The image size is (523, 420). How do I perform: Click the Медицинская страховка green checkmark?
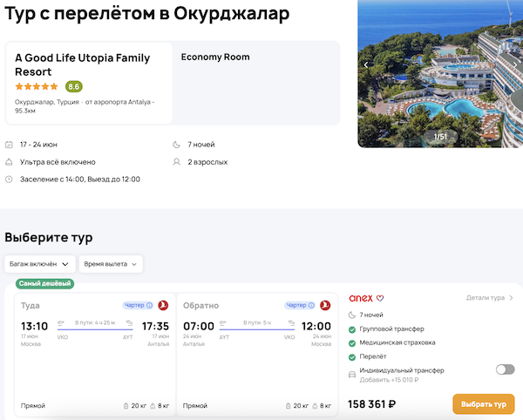click(352, 342)
